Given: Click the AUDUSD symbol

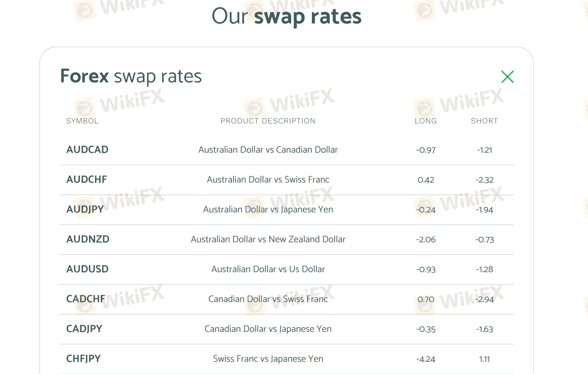Looking at the screenshot, I should pos(87,269).
